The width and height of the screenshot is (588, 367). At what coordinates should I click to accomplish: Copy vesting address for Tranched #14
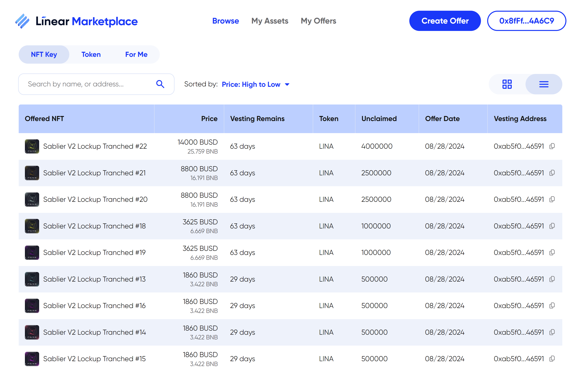(552, 332)
